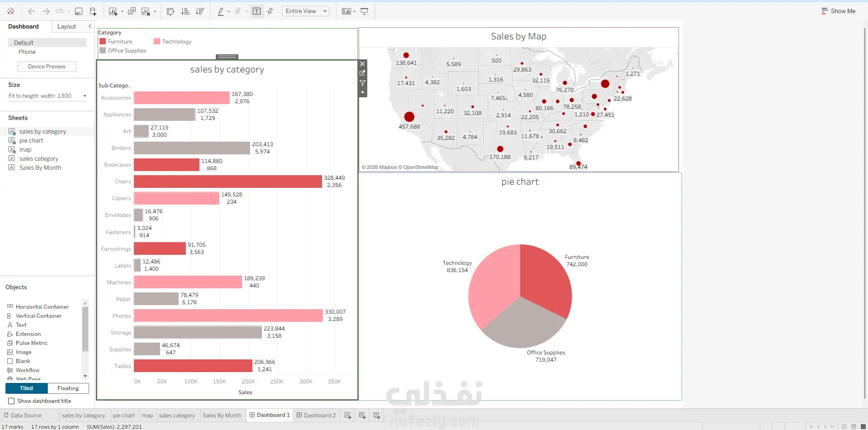This screenshot has width=868, height=430.
Task: Open the Dashboard 2 tab
Action: click(316, 415)
